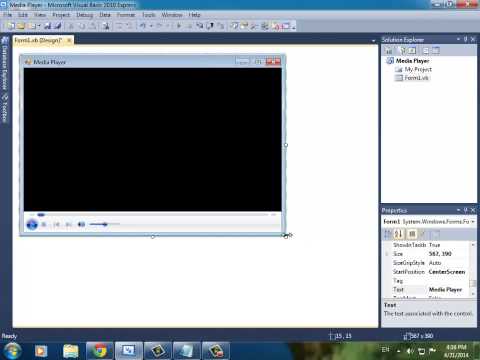
Task: Click the Properties scrollbar up arrow
Action: click(x=473, y=245)
